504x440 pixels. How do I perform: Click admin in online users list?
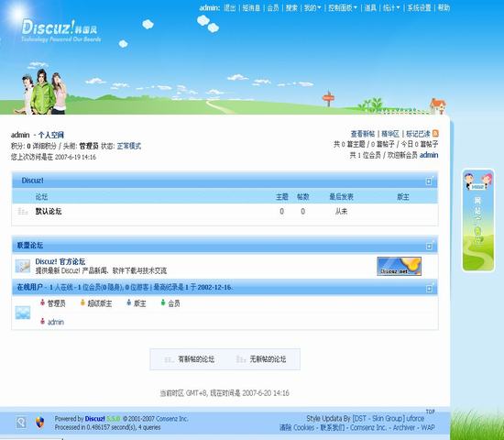point(56,322)
